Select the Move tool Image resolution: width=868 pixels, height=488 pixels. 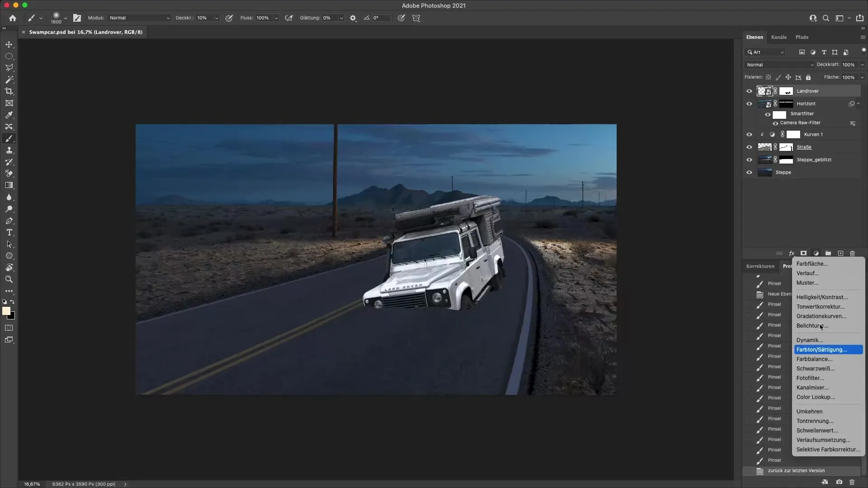9,44
